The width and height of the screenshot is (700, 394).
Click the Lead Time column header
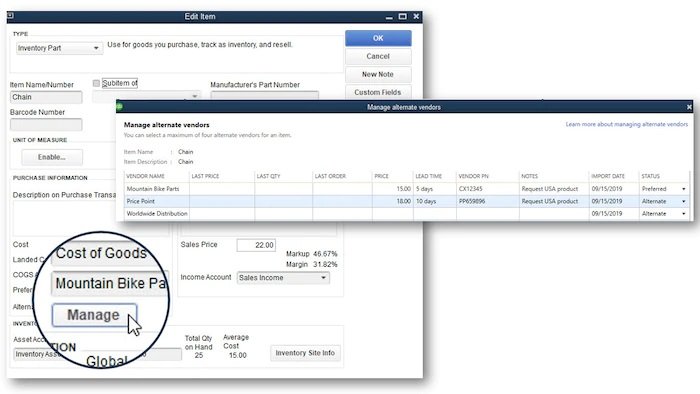click(435, 176)
